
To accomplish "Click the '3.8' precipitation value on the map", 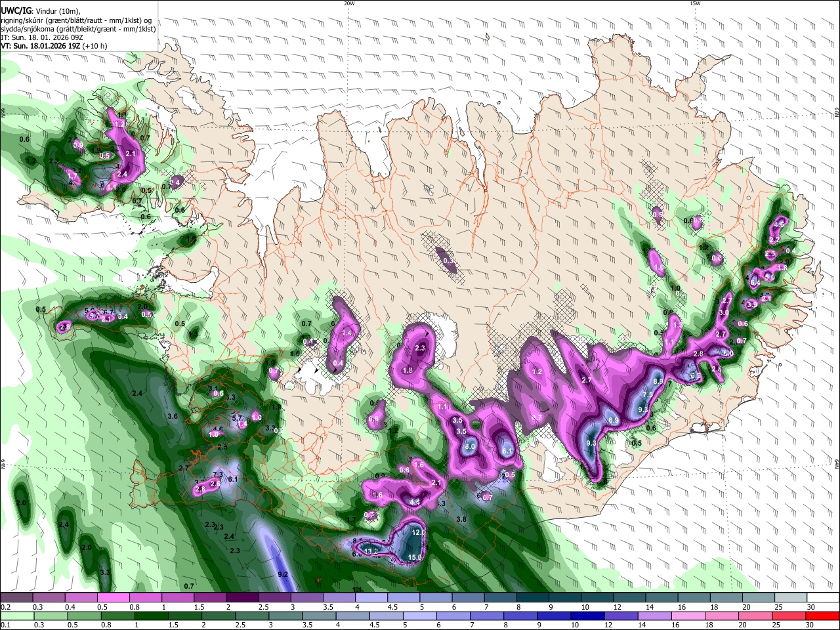I will coord(461,519).
